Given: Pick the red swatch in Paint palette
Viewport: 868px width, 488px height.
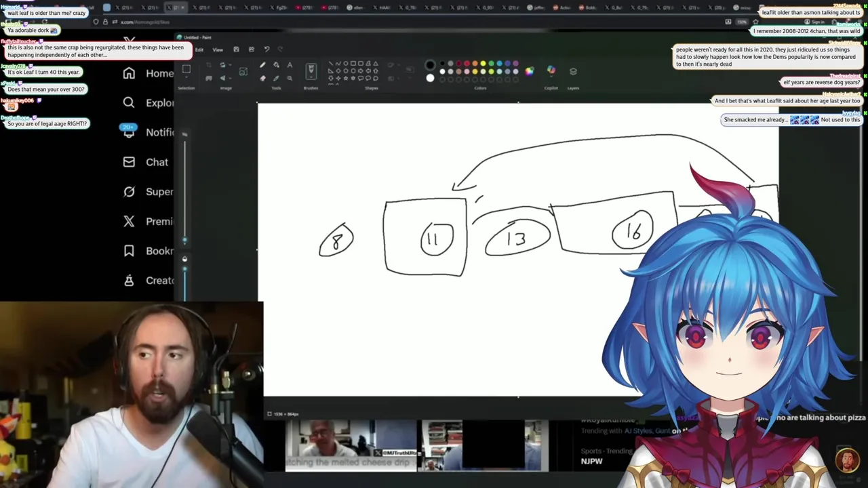Looking at the screenshot, I should click(x=467, y=63).
